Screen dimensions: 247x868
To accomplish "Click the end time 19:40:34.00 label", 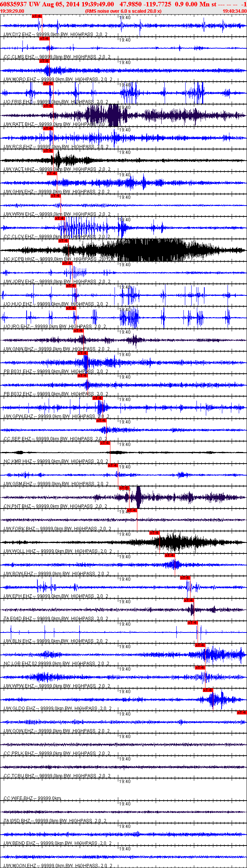I will point(234,11).
